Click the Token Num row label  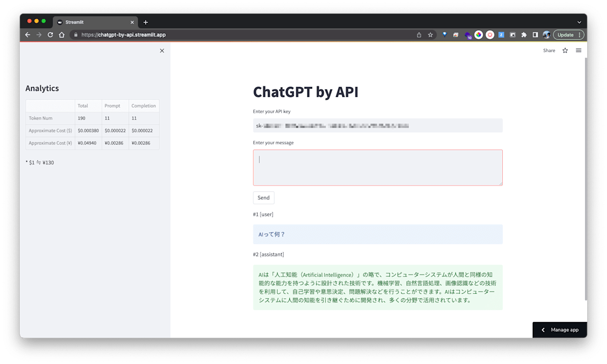(51, 118)
